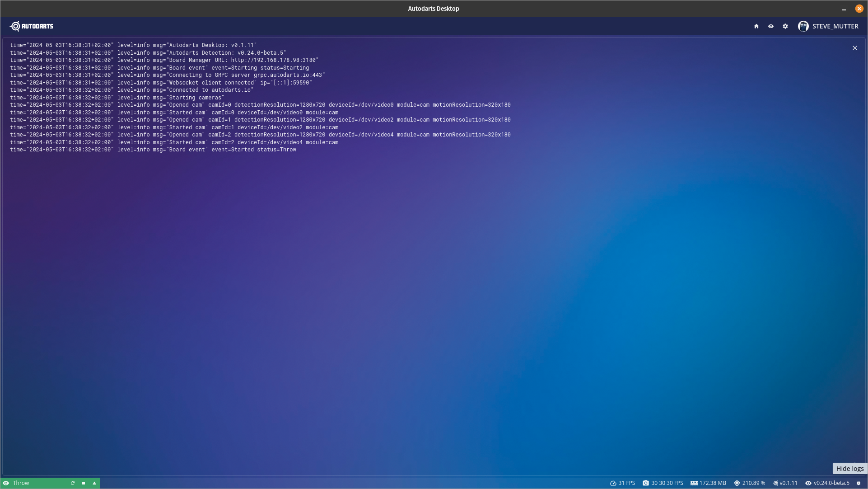Click the Autodarts logo

pos(31,26)
